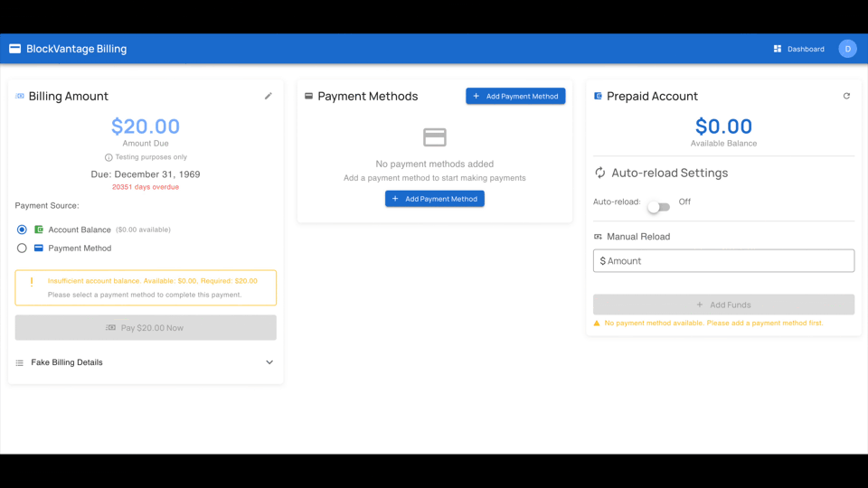Click the 'Off' auto-reload status label
This screenshot has height=488, width=868.
pos(684,202)
